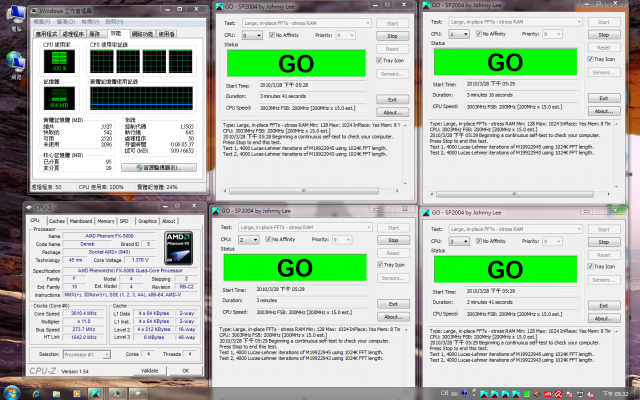This screenshot has height=400, width=640.
Task: Click Validate in CPU-Z
Action: pyautogui.click(x=149, y=371)
